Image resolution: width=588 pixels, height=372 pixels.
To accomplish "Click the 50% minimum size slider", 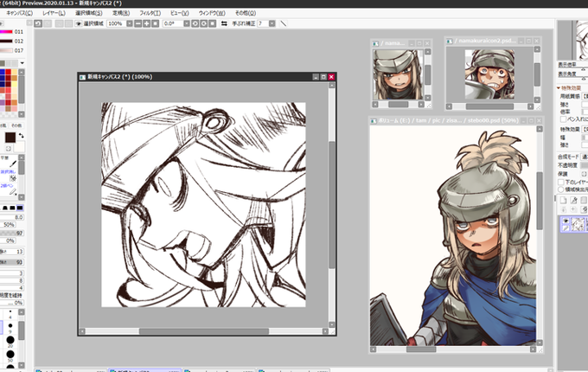I will 9,225.
